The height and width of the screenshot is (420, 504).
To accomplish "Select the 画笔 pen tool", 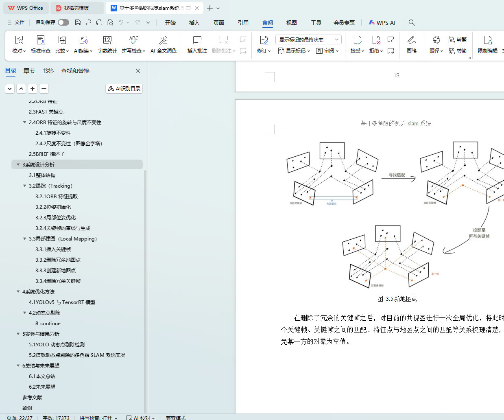I will coord(412,44).
